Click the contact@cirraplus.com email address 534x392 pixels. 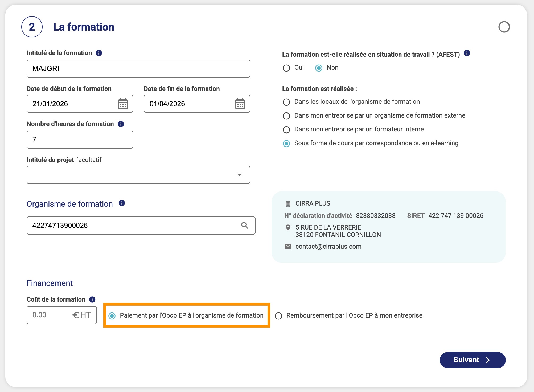coord(328,247)
